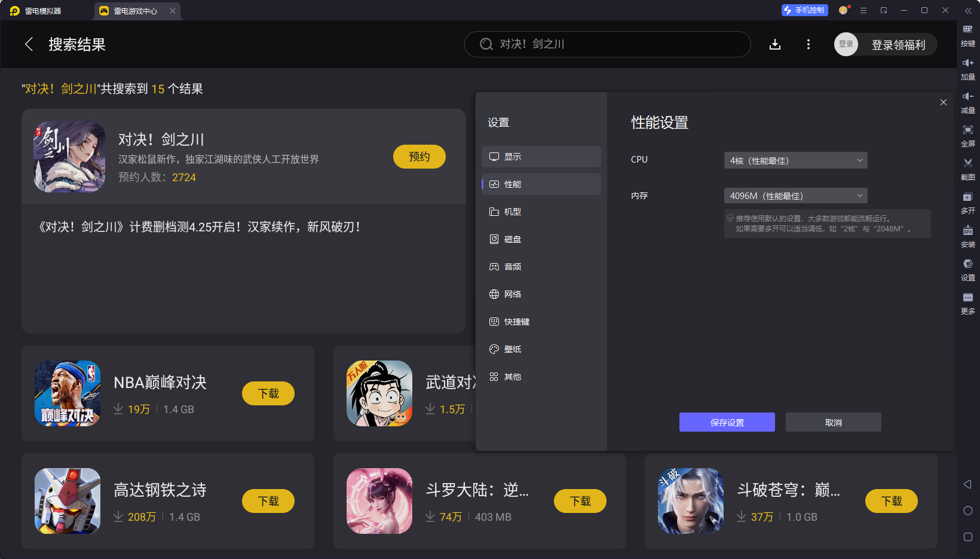Open 更多 more tools icon
980x559 pixels.
pos(967,303)
